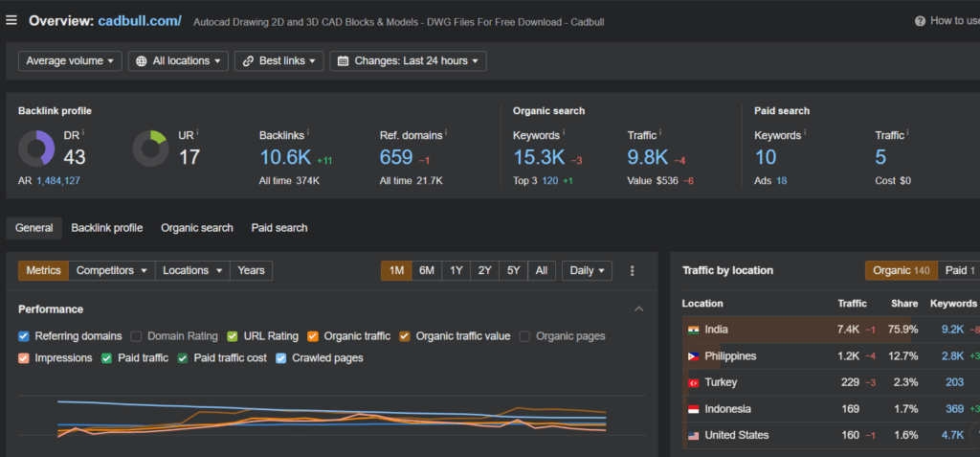Image resolution: width=980 pixels, height=457 pixels.
Task: Select 2Y time range
Action: tap(485, 270)
